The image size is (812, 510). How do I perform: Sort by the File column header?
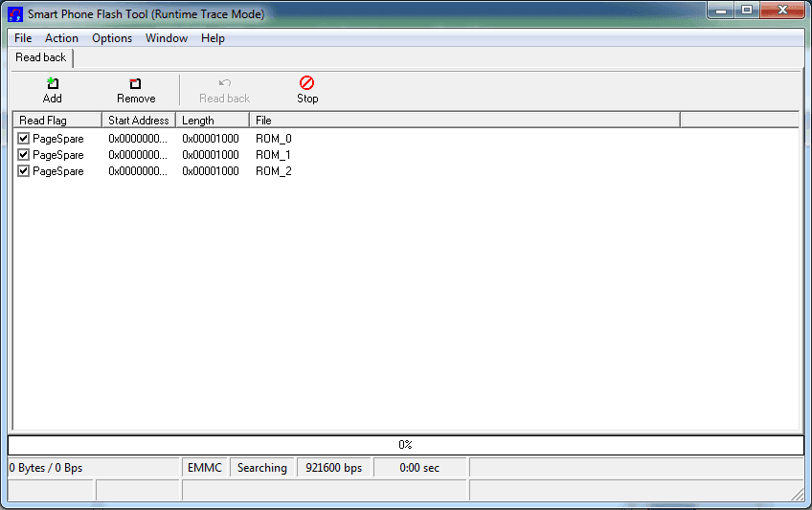464,120
